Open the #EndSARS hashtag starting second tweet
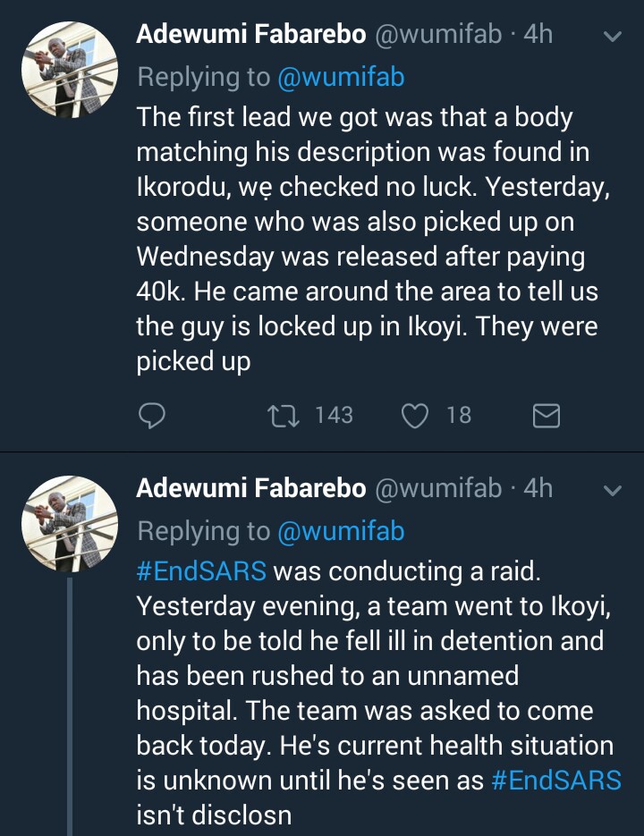The width and height of the screenshot is (644, 836). (x=201, y=571)
